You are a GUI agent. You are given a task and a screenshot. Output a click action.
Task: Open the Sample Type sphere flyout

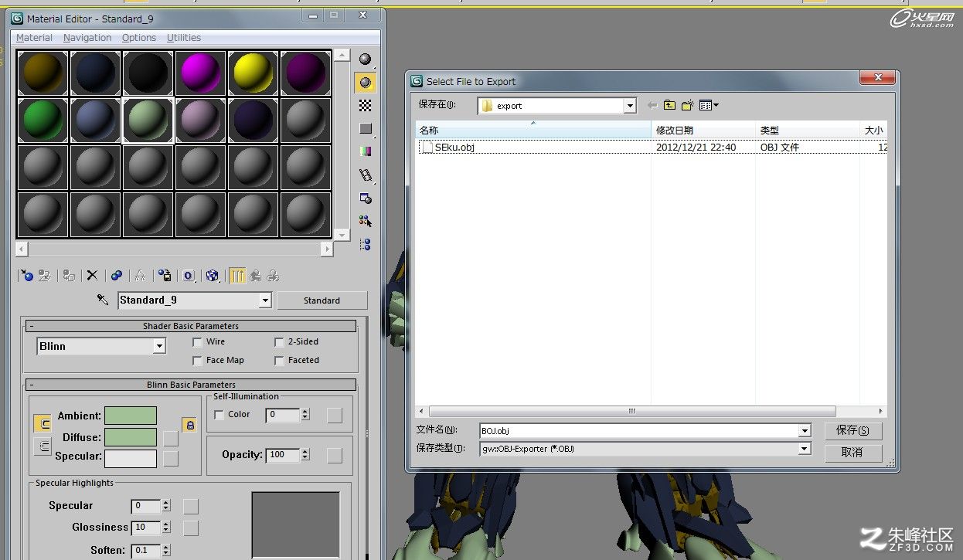[x=365, y=59]
